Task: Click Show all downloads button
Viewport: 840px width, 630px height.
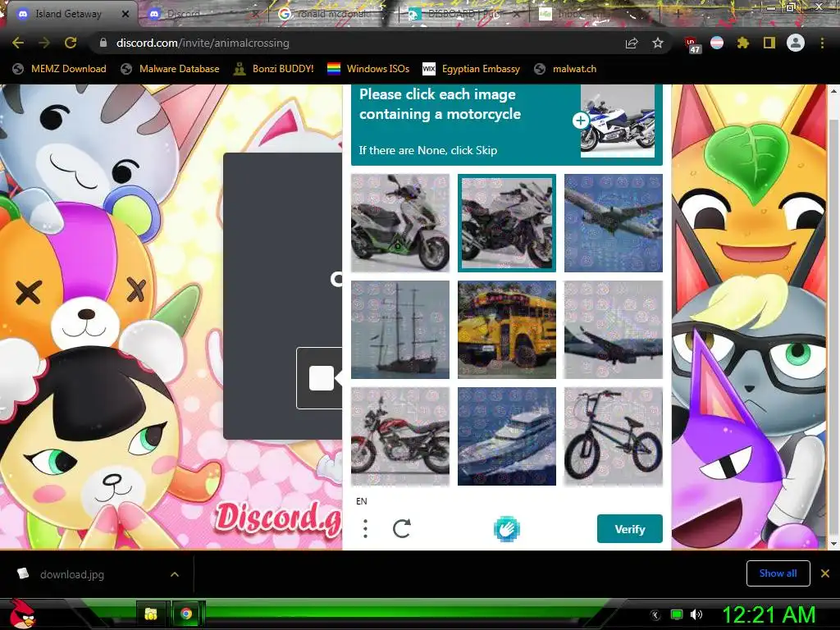Action: pyautogui.click(x=778, y=573)
